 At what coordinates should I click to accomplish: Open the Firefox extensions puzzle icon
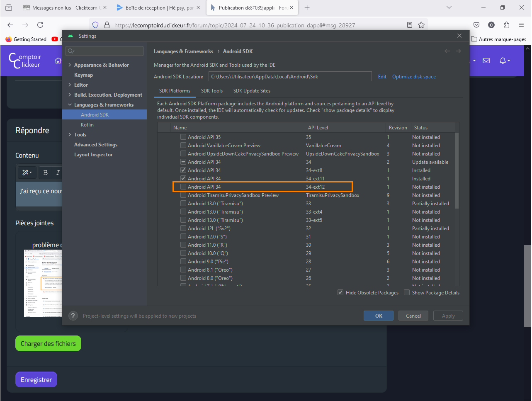coord(506,25)
